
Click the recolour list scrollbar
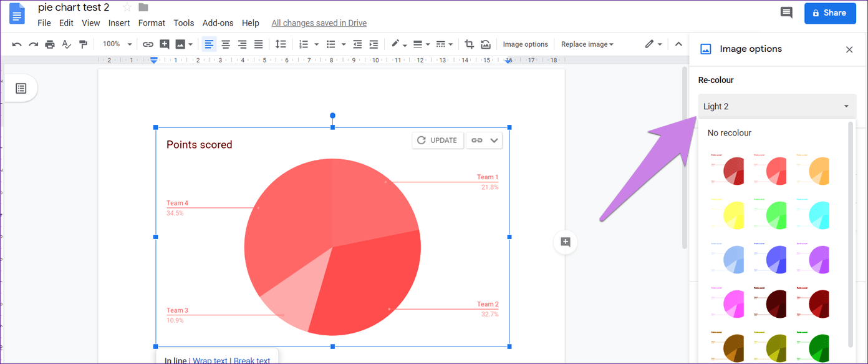pos(851,235)
